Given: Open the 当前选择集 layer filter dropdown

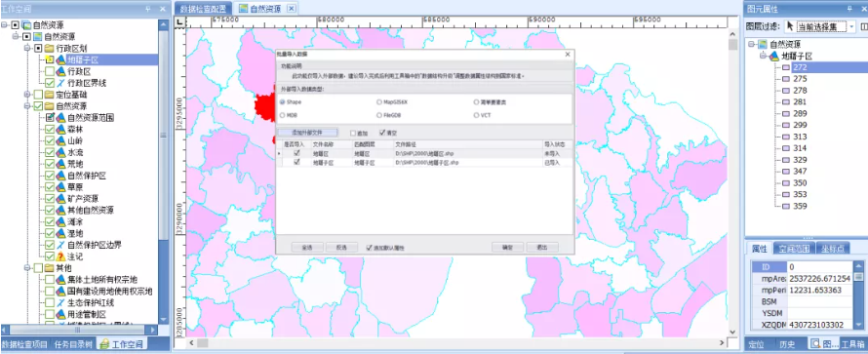Looking at the screenshot, I should [850, 26].
